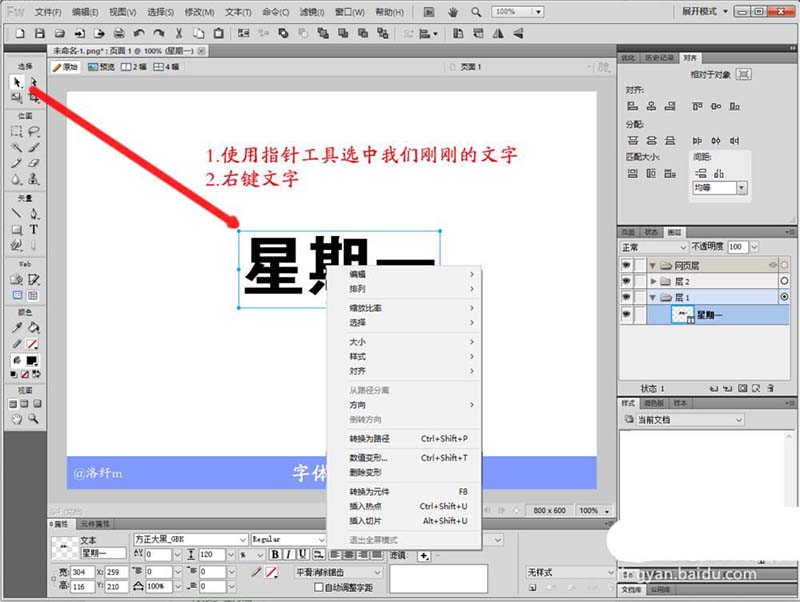Click the 宽 width field showing 304
The height and width of the screenshot is (602, 800).
coord(82,572)
